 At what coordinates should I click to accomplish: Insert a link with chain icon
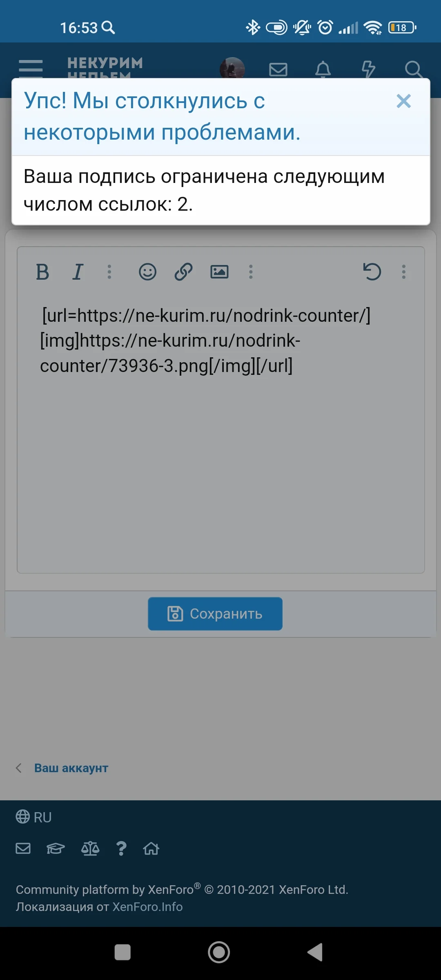pos(183,272)
